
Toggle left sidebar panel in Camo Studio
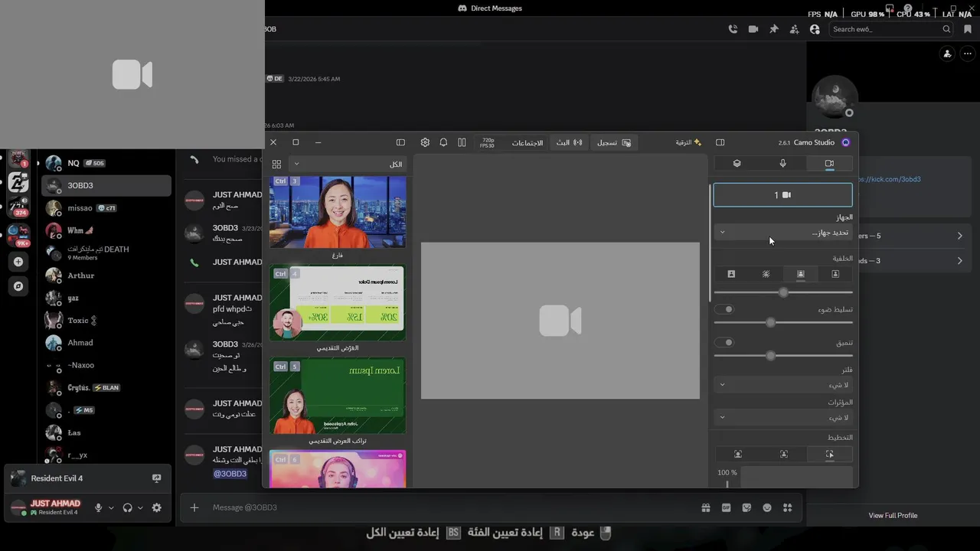tap(400, 142)
